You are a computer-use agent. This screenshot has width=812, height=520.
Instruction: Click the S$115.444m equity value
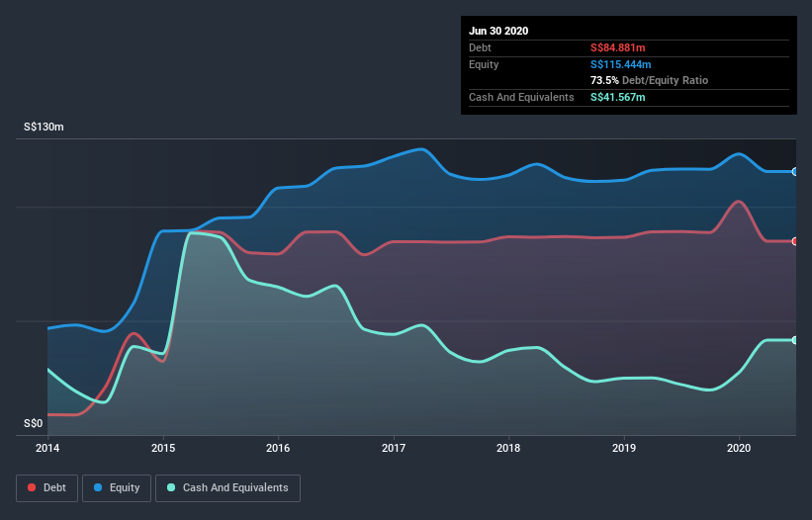621,64
